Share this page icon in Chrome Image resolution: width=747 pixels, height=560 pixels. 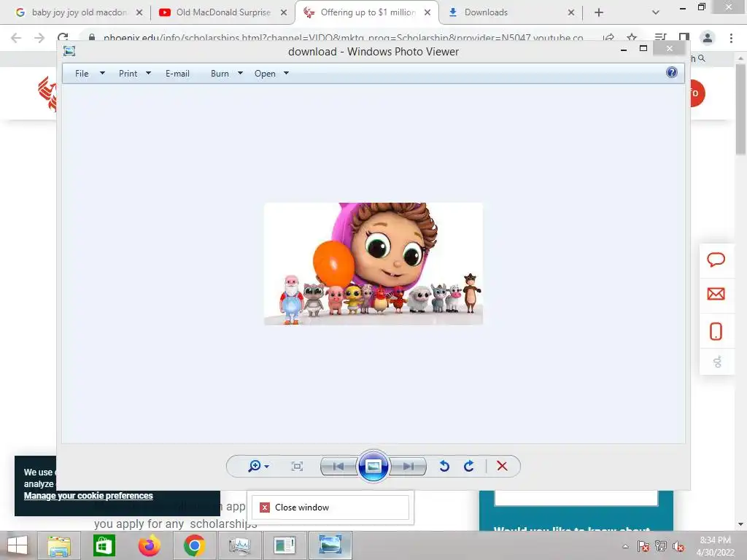click(608, 38)
